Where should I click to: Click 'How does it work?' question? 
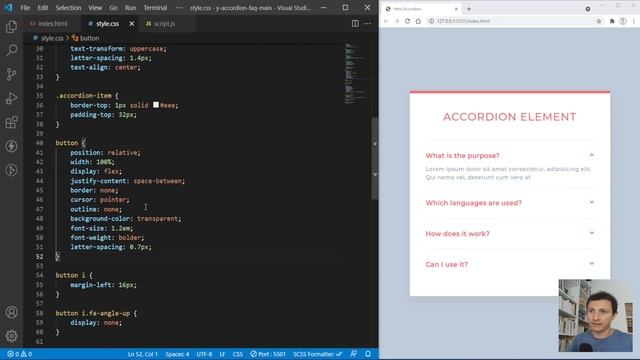click(457, 233)
